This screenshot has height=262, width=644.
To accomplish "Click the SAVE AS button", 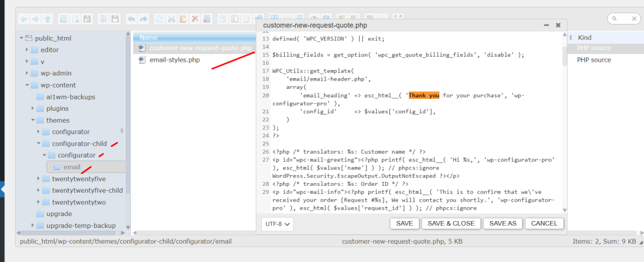I will [502, 224].
